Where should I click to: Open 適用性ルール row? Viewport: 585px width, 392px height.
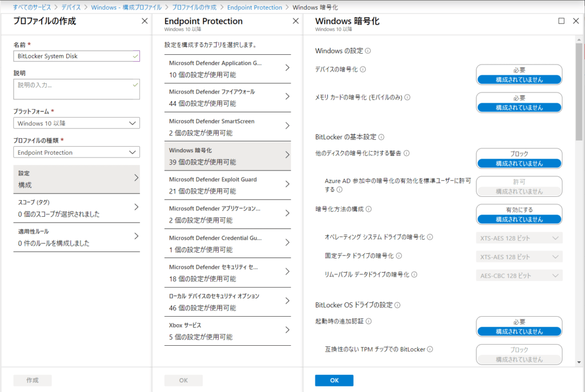(x=77, y=237)
